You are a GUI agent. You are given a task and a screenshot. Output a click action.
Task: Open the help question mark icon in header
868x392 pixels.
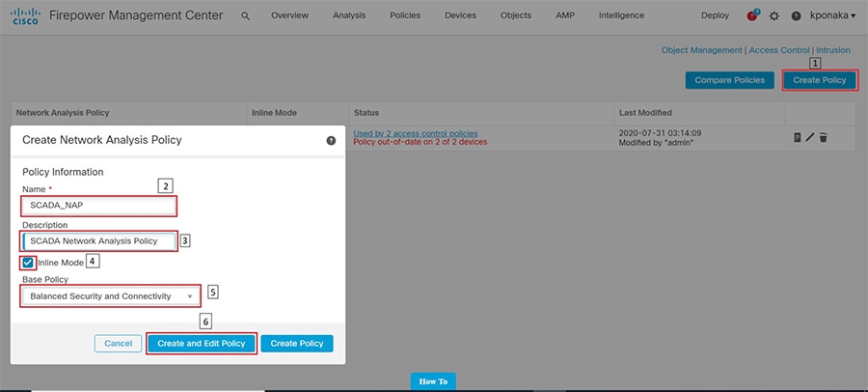click(x=796, y=16)
